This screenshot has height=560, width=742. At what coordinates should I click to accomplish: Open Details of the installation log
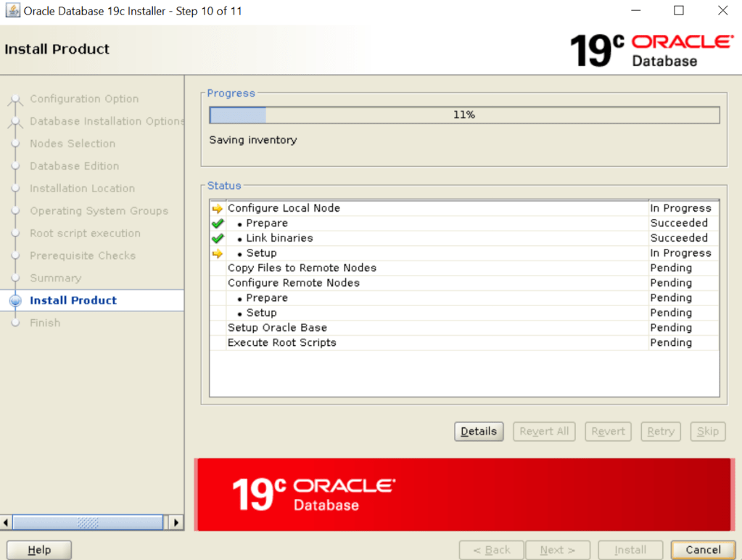click(478, 431)
